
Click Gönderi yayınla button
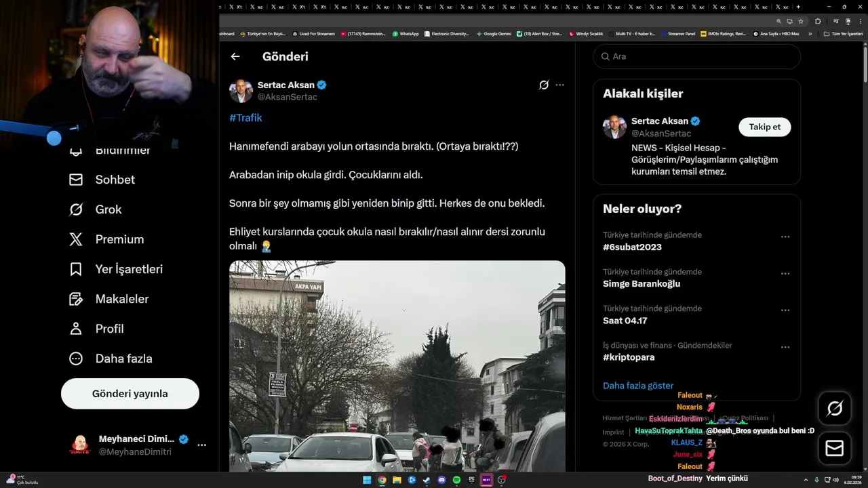(130, 394)
